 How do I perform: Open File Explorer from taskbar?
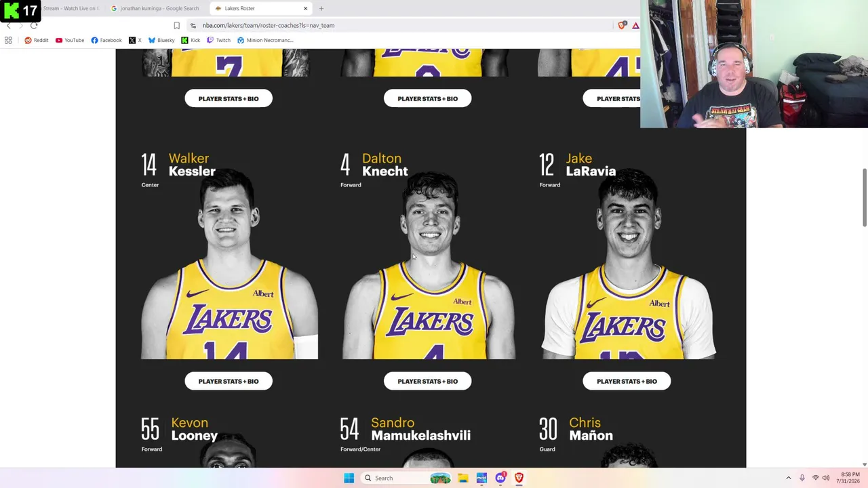point(462,478)
